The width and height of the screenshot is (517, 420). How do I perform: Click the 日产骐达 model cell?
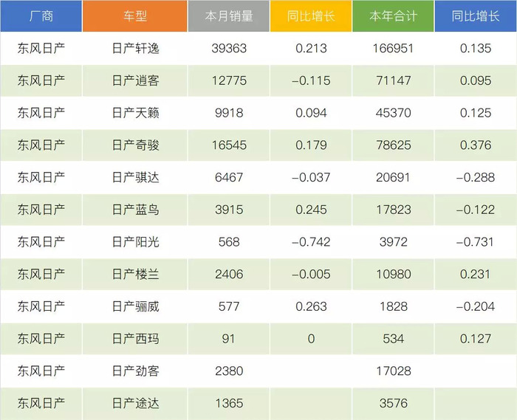[135, 178]
